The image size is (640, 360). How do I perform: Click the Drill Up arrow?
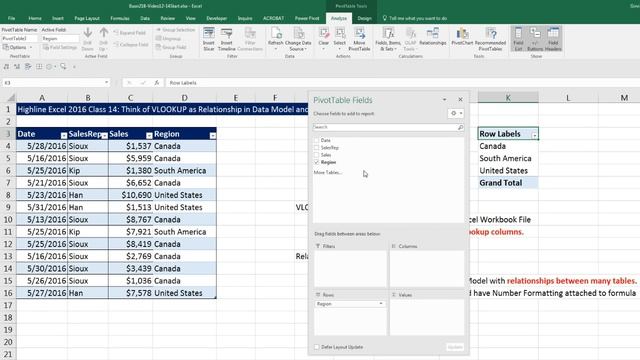click(x=104, y=33)
